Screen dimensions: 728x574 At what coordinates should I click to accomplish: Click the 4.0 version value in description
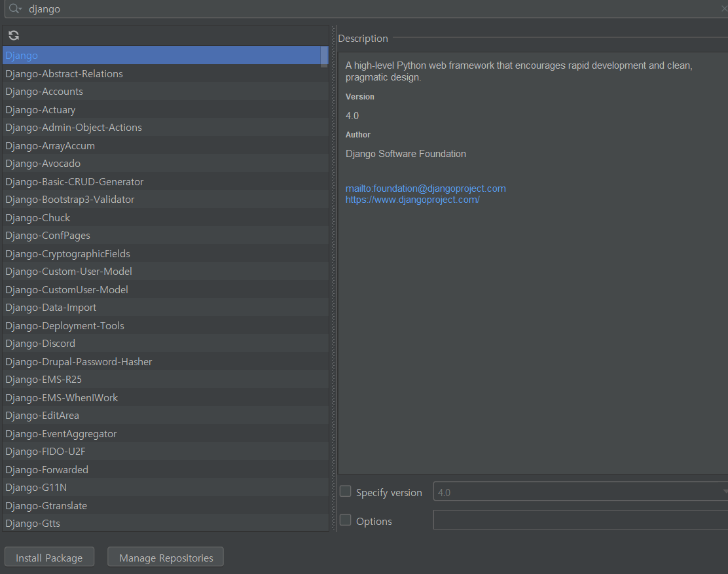point(352,116)
